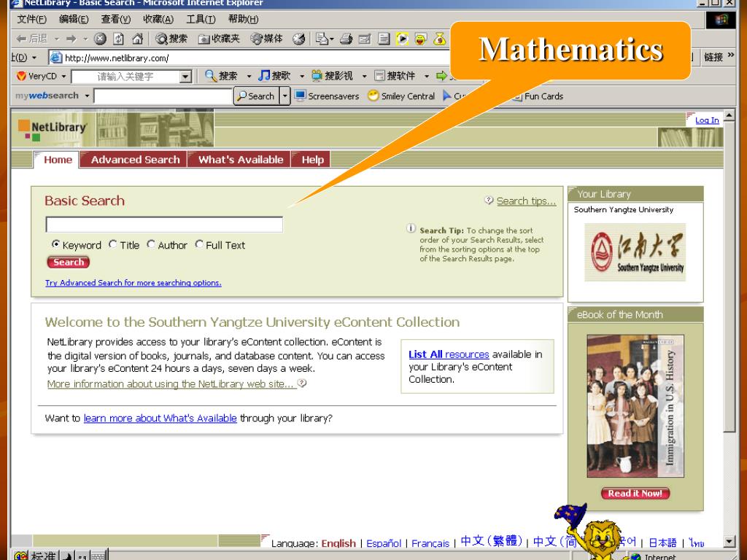Switch to the Advanced Search tab
Screen dimensions: 747x560
coord(134,160)
